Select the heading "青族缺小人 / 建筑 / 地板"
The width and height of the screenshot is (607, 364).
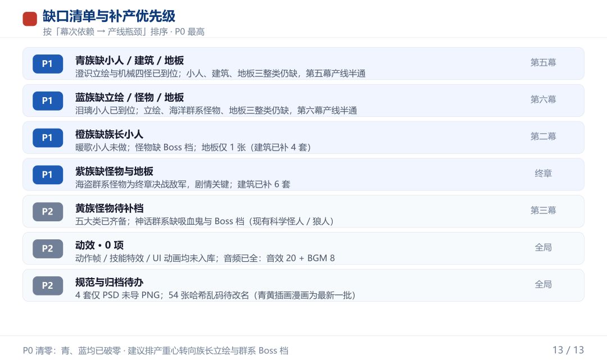pyautogui.click(x=130, y=60)
